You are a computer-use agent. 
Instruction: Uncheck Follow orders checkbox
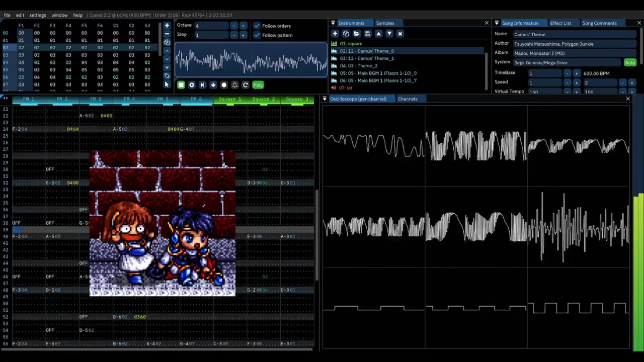(x=257, y=26)
